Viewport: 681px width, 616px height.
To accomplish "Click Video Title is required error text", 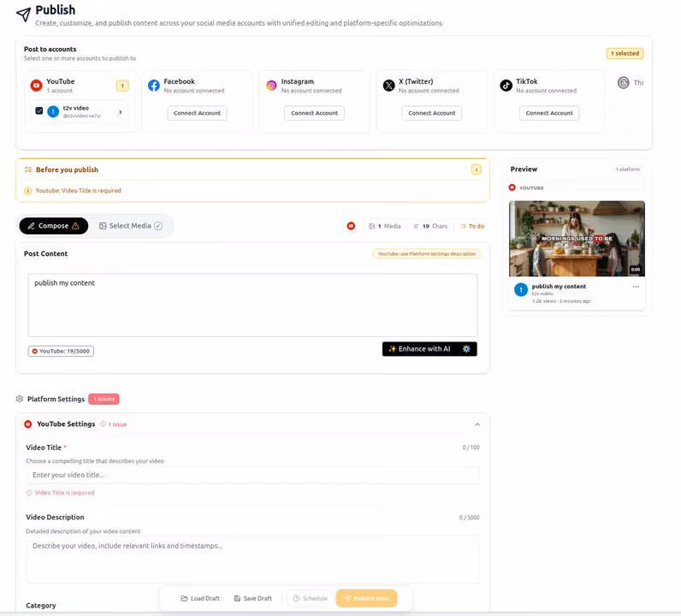I will pos(65,493).
